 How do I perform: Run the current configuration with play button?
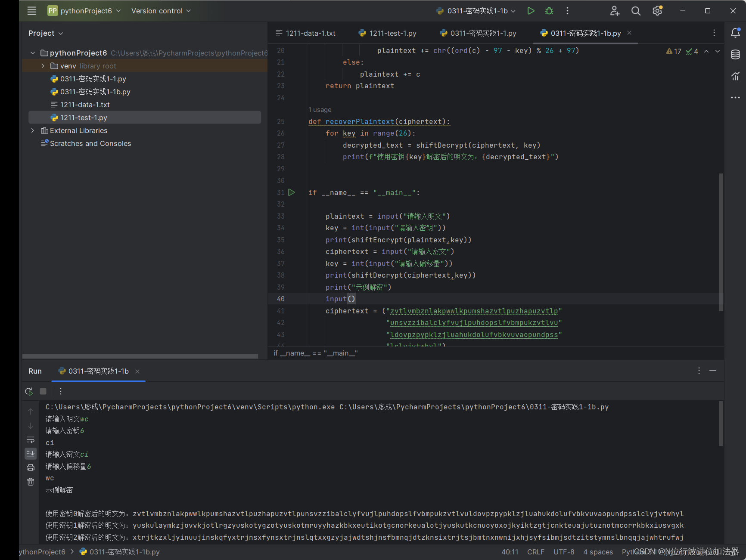tap(531, 11)
